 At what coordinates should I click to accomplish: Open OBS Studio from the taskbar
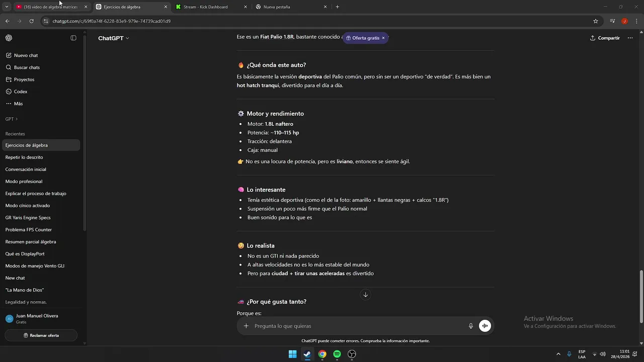(x=352, y=354)
